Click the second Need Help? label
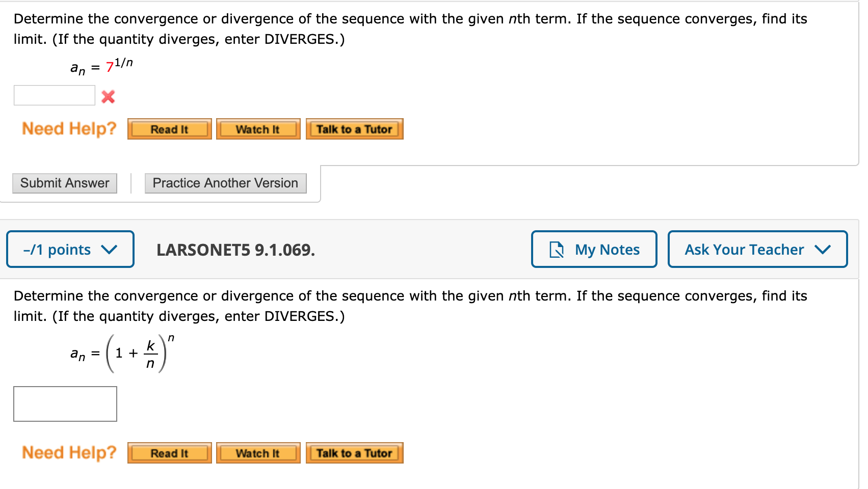 tap(69, 452)
